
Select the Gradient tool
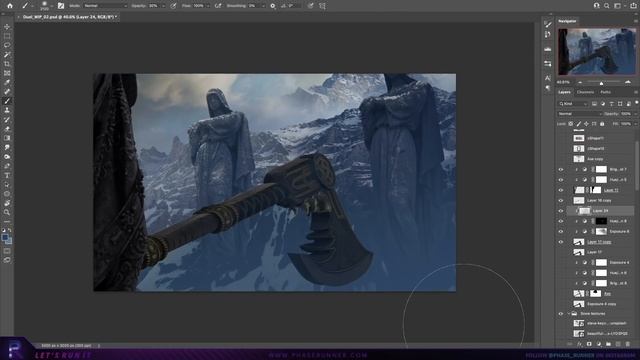[x=7, y=138]
